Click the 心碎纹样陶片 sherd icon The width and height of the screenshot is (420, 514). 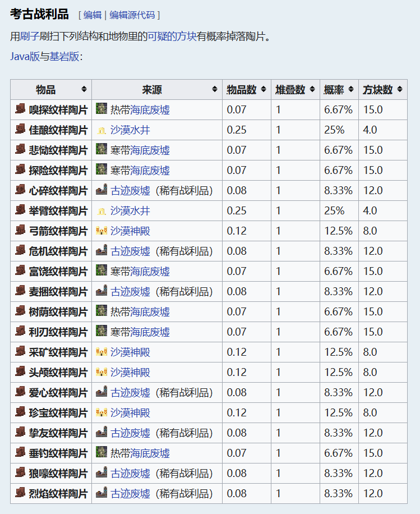[20, 190]
